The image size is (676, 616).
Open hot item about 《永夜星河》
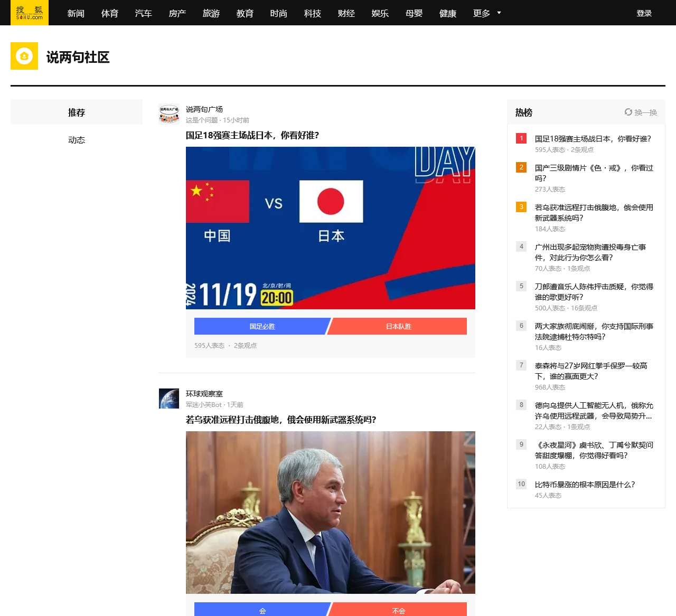pos(594,450)
